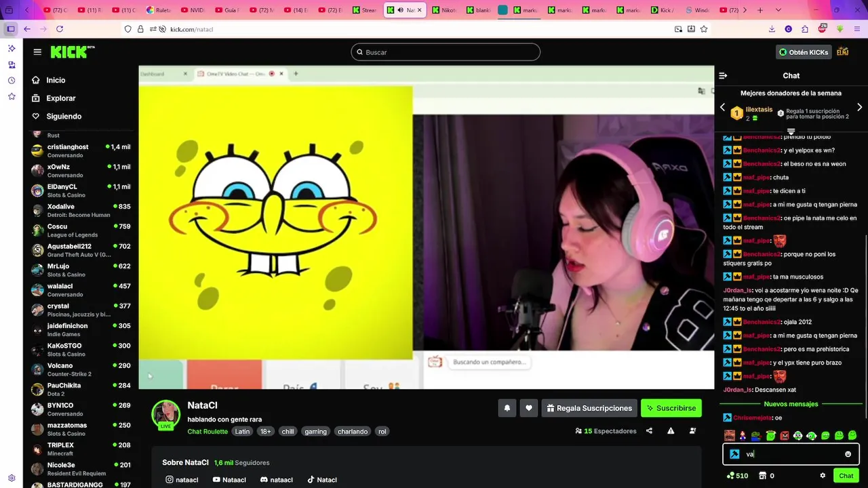Click the bell notification button
Screen dimensions: 868x488
click(x=507, y=408)
